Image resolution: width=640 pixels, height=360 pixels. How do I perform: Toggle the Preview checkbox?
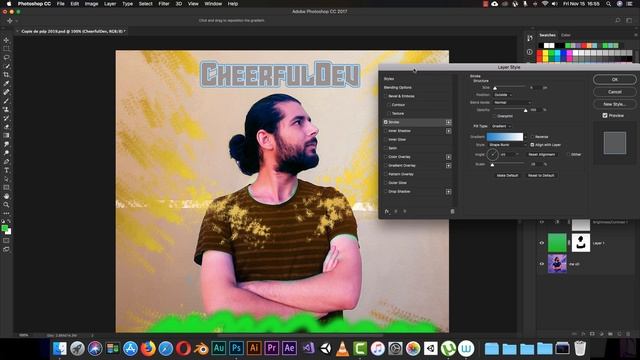tap(605, 116)
